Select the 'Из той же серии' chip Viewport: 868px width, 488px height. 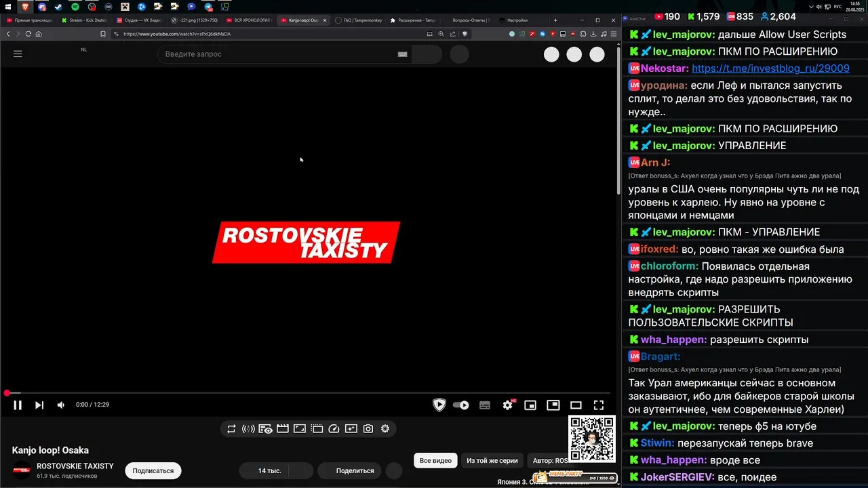pyautogui.click(x=492, y=461)
